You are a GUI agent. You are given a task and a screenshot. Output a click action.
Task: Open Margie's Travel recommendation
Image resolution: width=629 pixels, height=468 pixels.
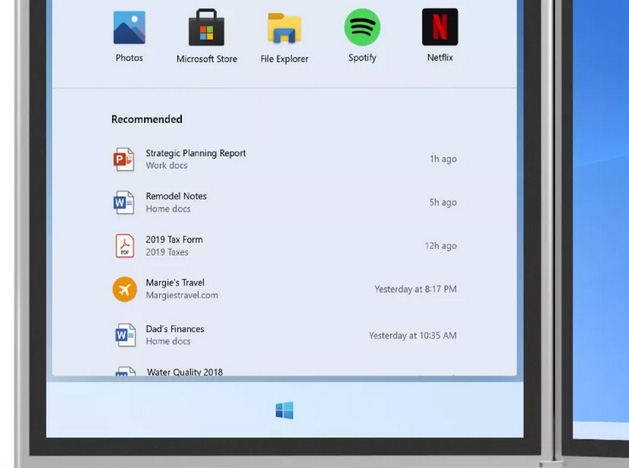[x=284, y=289]
